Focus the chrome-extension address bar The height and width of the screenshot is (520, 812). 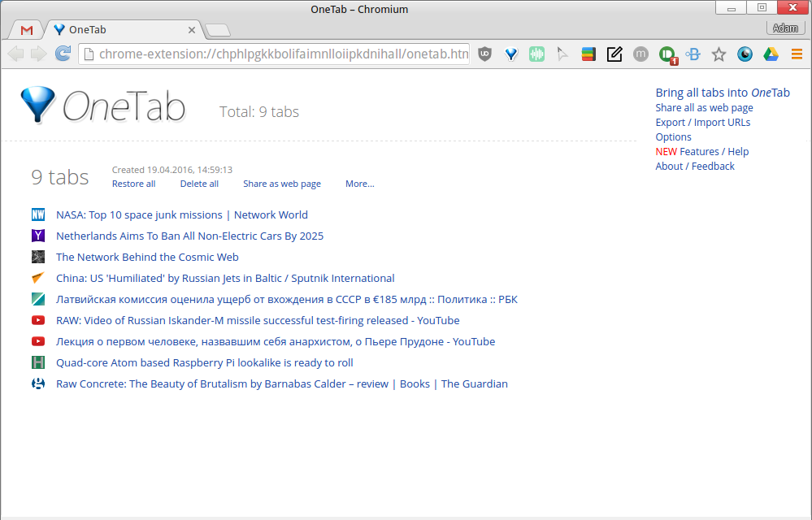pyautogui.click(x=275, y=54)
